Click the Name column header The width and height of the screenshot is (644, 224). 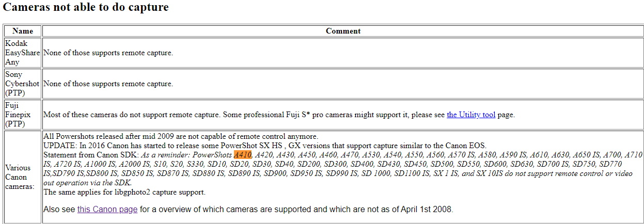coord(23,31)
